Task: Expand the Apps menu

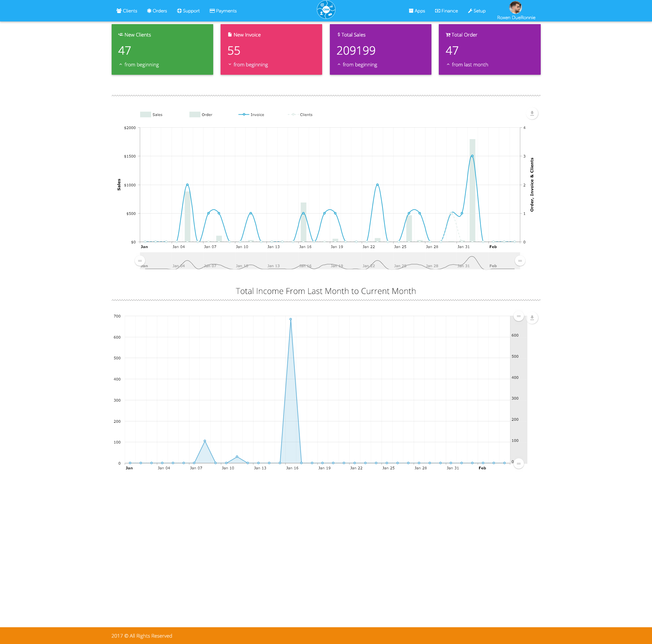Action: (x=417, y=11)
